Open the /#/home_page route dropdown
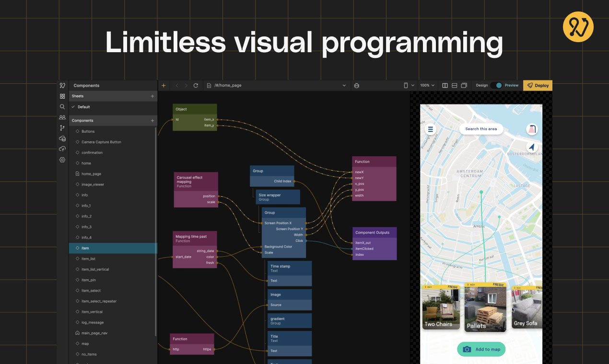This screenshot has width=609, height=364. pos(276,85)
